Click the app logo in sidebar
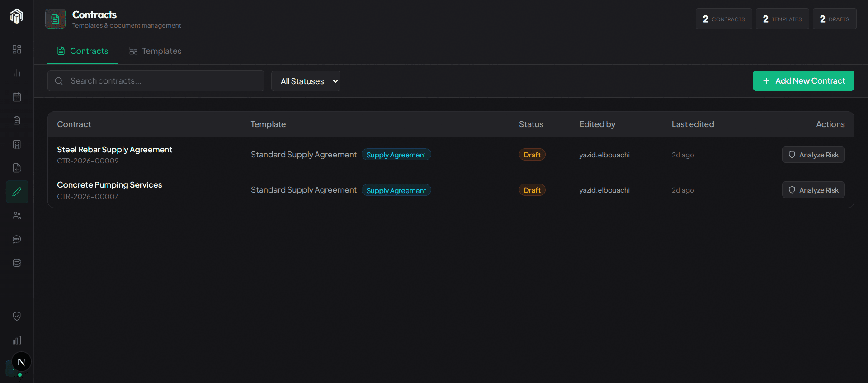868x383 pixels. (17, 16)
